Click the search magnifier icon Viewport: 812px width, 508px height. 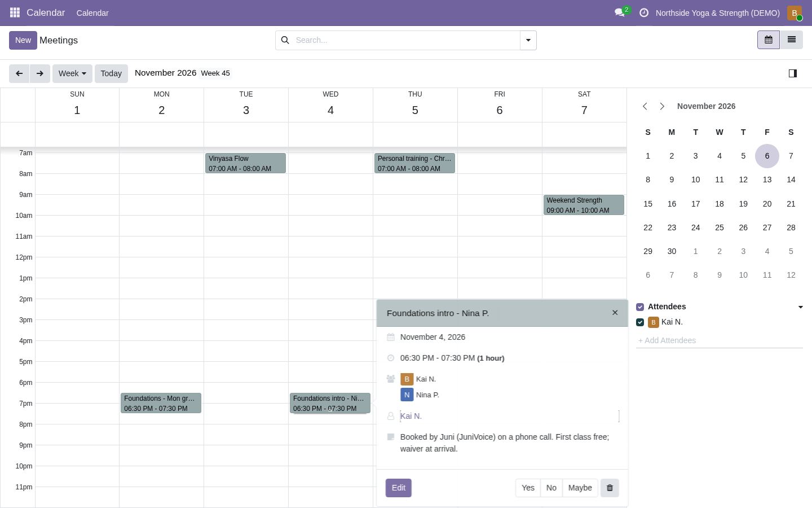pyautogui.click(x=285, y=40)
